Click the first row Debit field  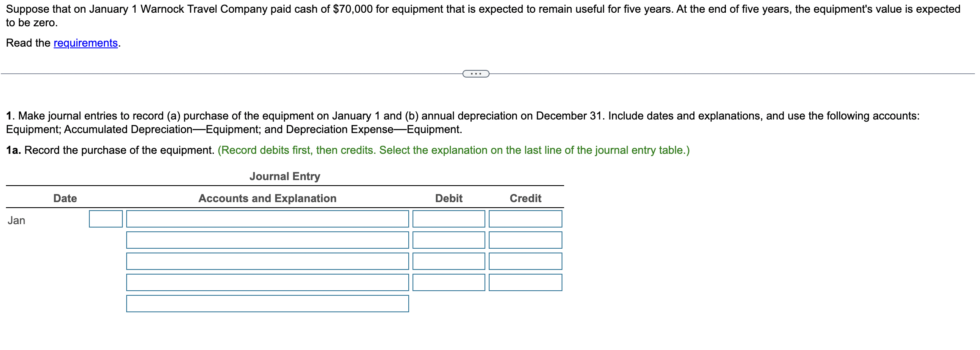pos(448,219)
